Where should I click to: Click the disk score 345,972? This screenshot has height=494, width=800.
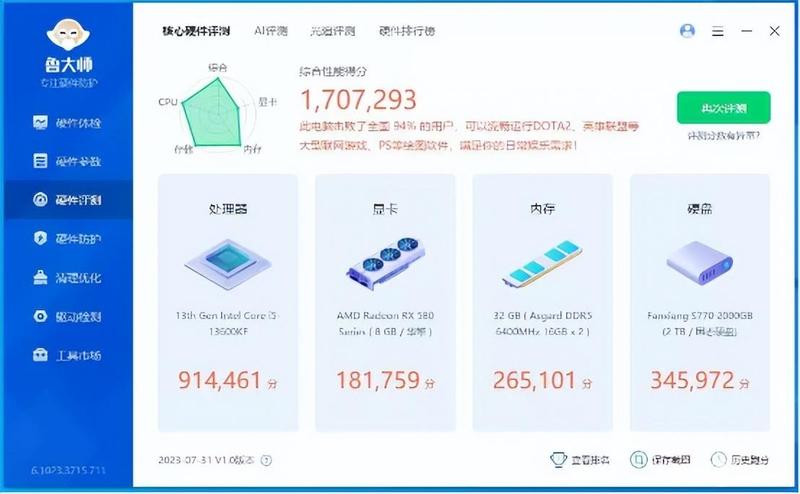692,380
